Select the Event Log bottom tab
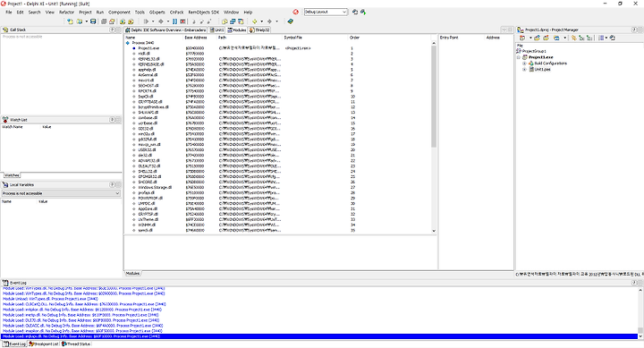The image size is (644, 348). 15,344
